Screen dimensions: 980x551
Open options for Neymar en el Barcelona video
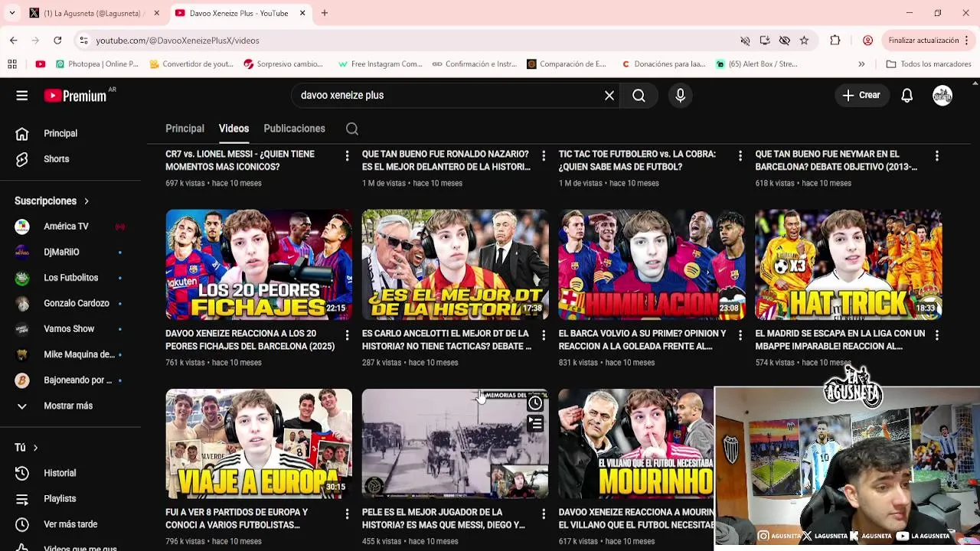tap(936, 156)
